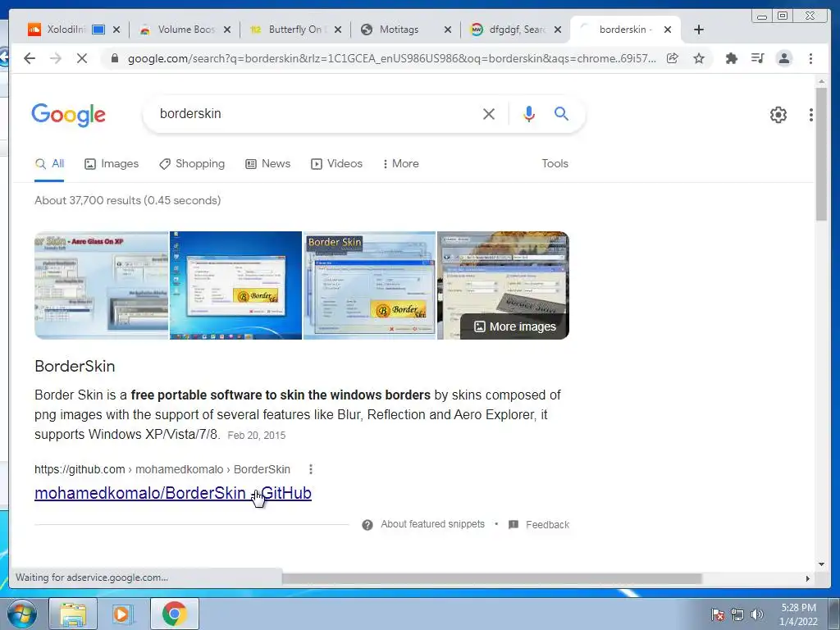Open the volume speaker tray icon

[757, 614]
